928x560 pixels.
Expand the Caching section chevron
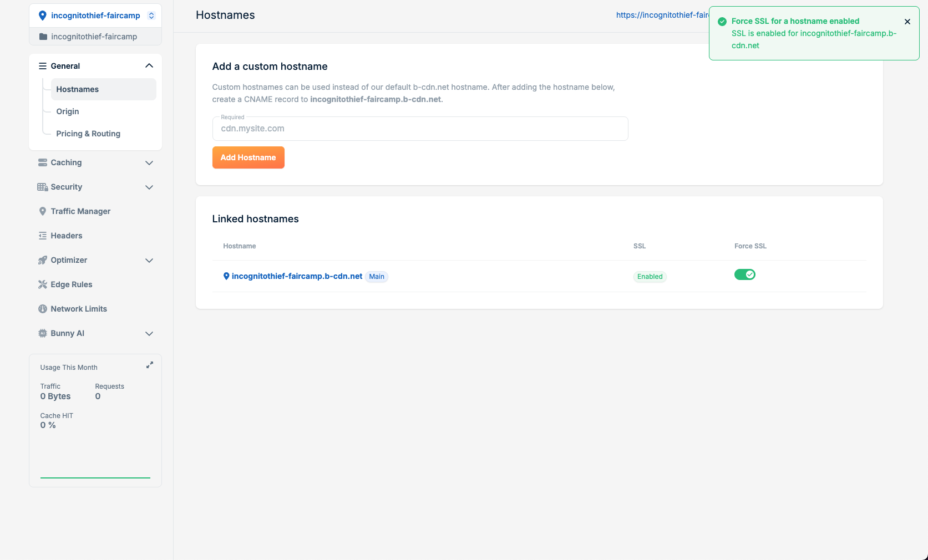click(x=149, y=163)
